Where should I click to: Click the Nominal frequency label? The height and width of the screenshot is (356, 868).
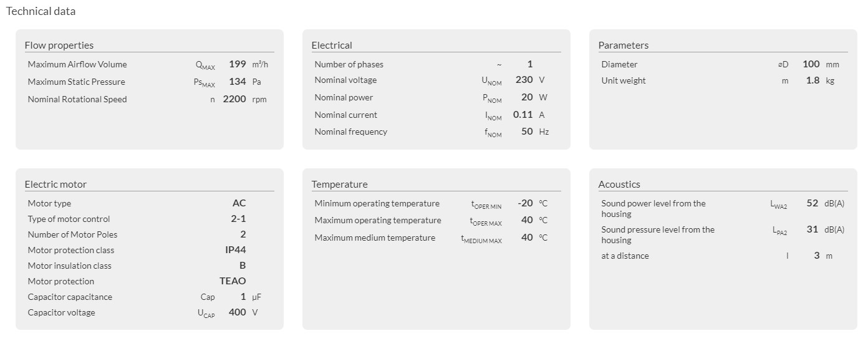350,132
